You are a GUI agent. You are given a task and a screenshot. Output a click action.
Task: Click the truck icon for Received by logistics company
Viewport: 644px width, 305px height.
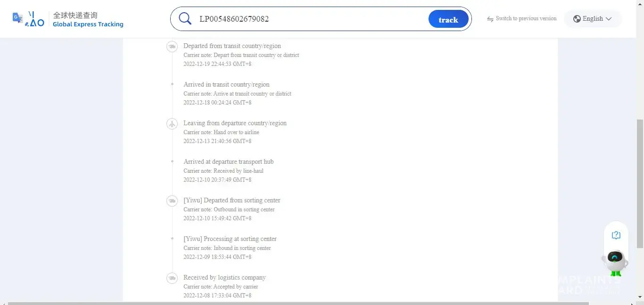point(172,278)
